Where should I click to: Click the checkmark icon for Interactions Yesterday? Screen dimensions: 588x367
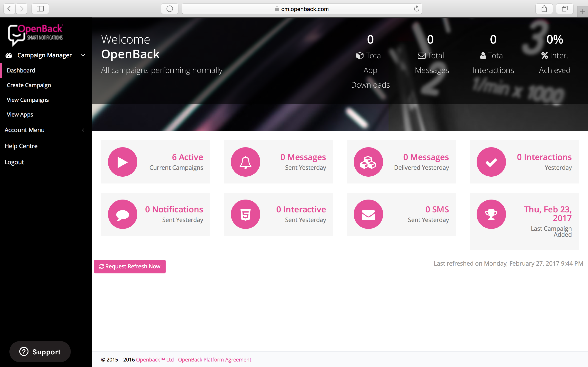(491, 162)
